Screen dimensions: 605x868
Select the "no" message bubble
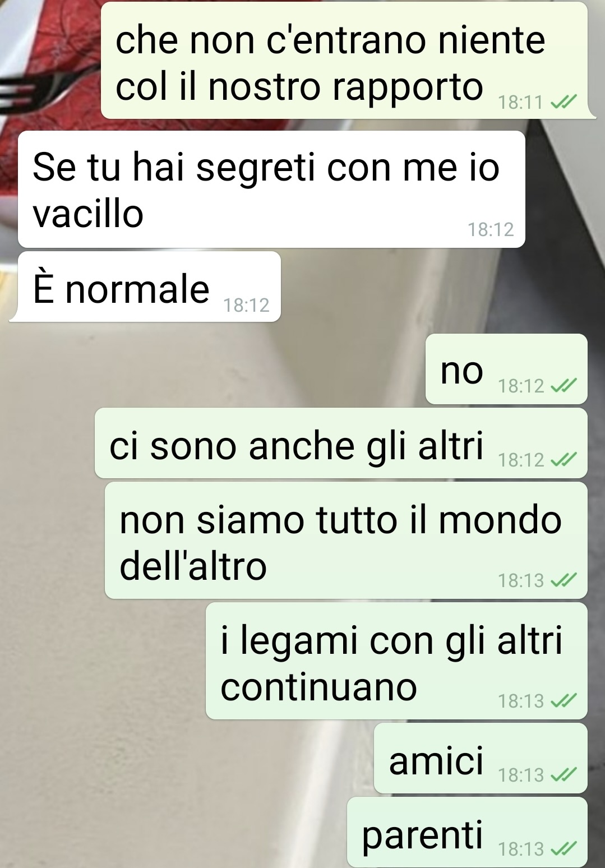click(506, 369)
